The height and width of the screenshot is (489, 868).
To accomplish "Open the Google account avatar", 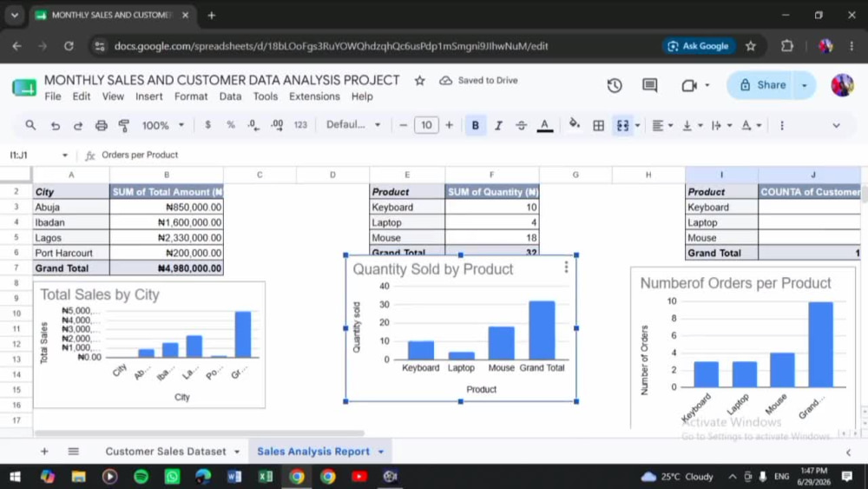I will pyautogui.click(x=842, y=85).
